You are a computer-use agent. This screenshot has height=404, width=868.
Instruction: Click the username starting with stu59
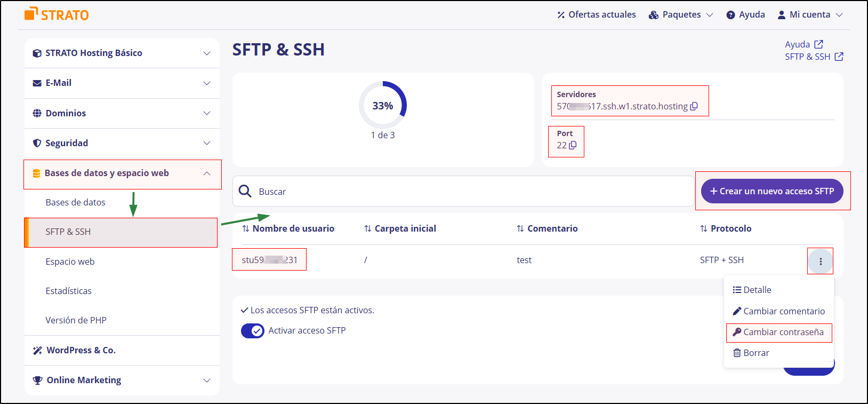click(269, 260)
